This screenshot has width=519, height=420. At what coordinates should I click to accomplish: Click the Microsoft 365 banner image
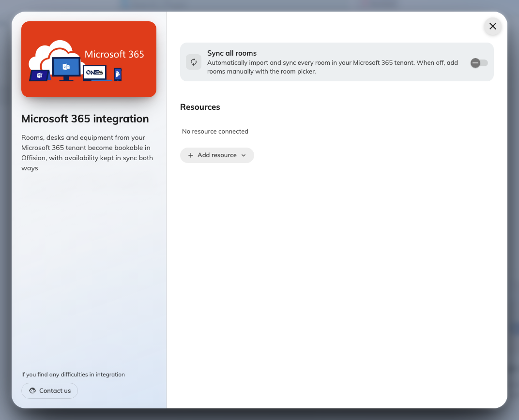pyautogui.click(x=89, y=59)
